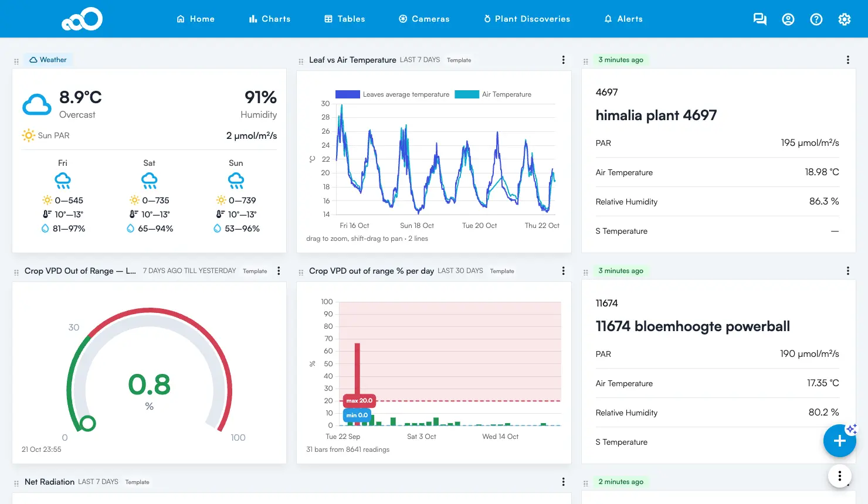Toggle Leaves average temperature legend swatch

tap(347, 94)
